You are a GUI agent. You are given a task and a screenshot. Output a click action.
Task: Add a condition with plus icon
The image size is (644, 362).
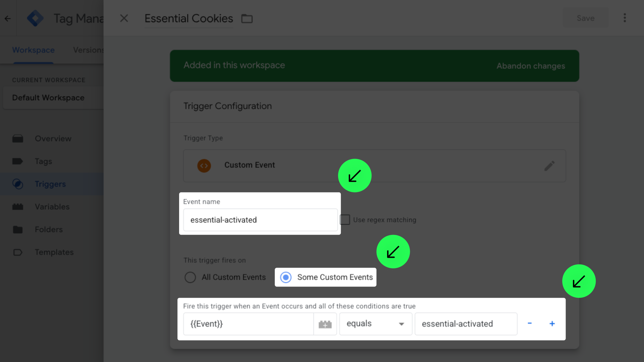[552, 323]
